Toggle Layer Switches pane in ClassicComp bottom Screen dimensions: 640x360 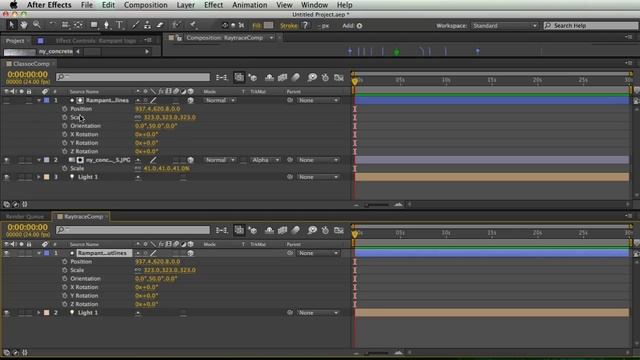[7, 204]
